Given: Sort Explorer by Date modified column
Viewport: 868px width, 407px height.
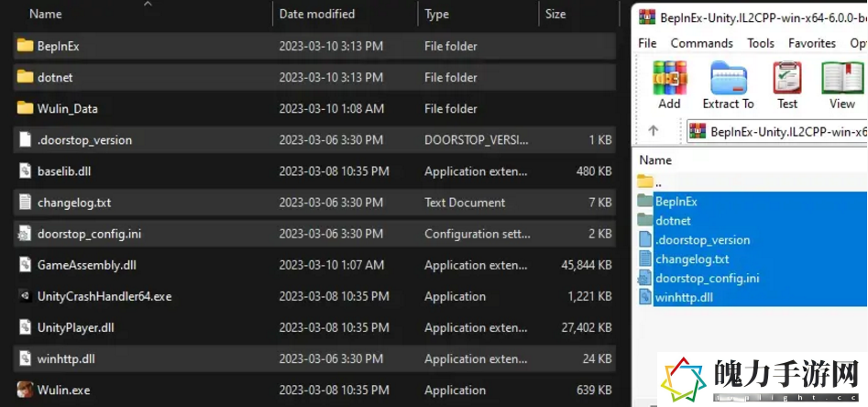Looking at the screenshot, I should pos(316,15).
